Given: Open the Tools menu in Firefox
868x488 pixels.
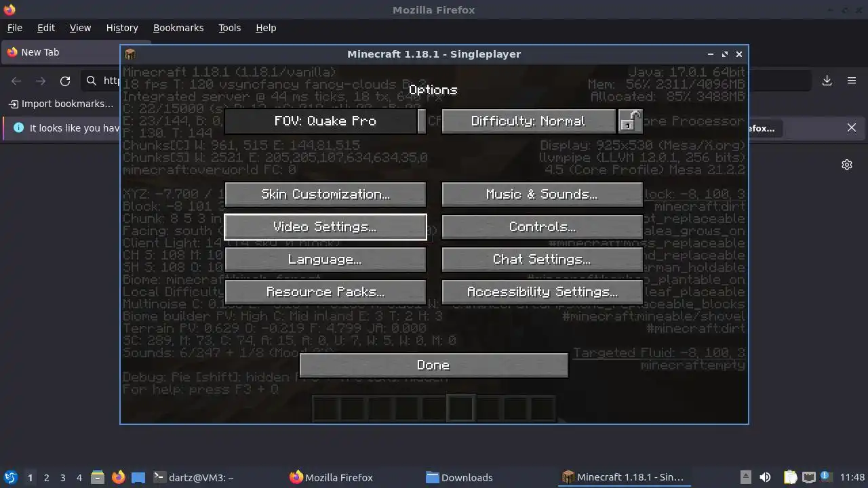Looking at the screenshot, I should [x=229, y=28].
